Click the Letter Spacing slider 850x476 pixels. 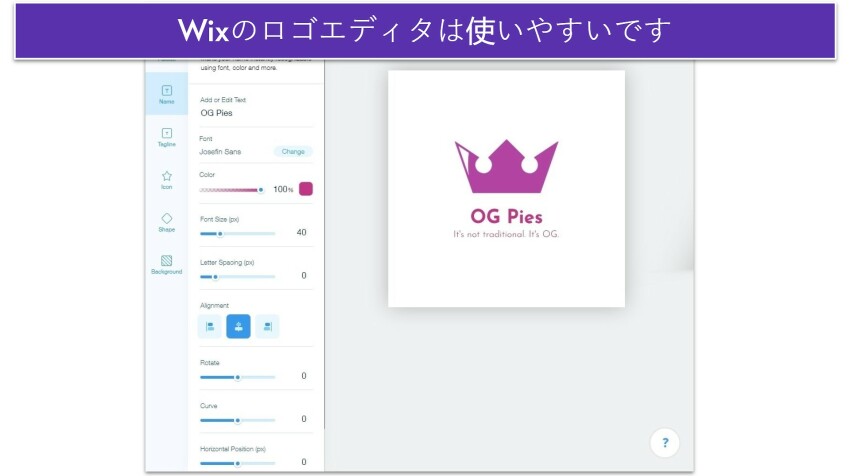point(238,276)
